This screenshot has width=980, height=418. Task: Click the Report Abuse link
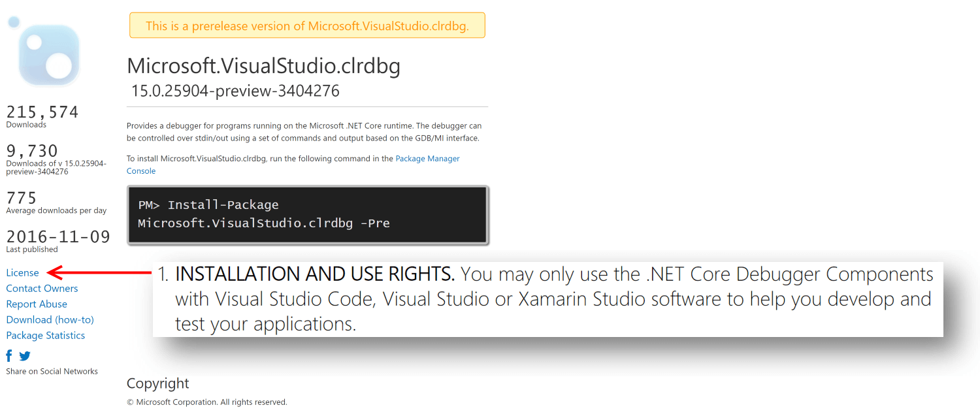[37, 304]
